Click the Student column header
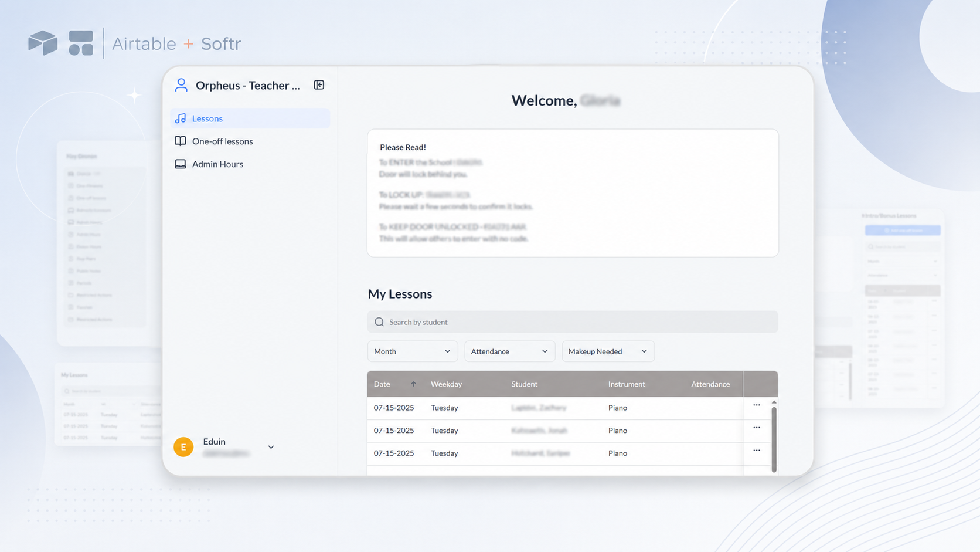This screenshot has width=980, height=552. [x=524, y=384]
